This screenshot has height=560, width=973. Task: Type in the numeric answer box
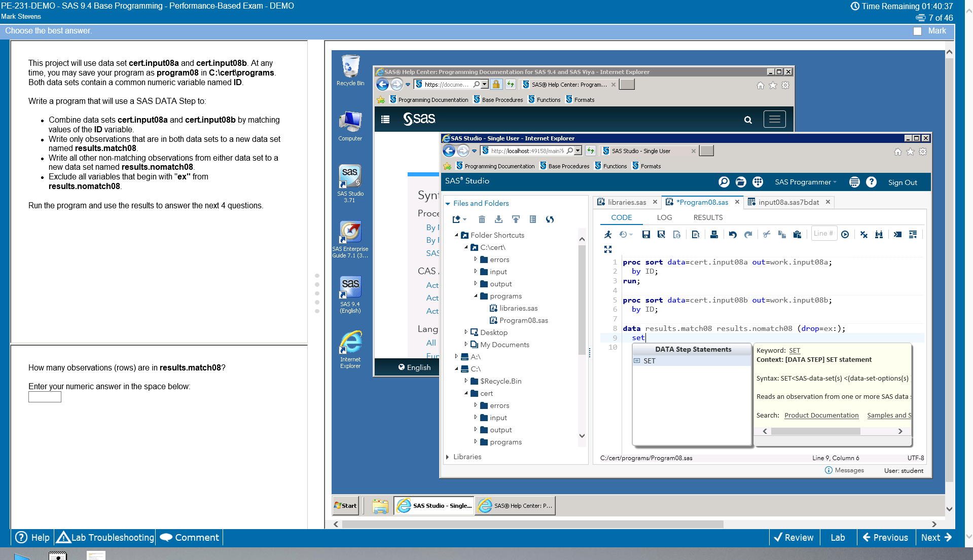pyautogui.click(x=45, y=397)
